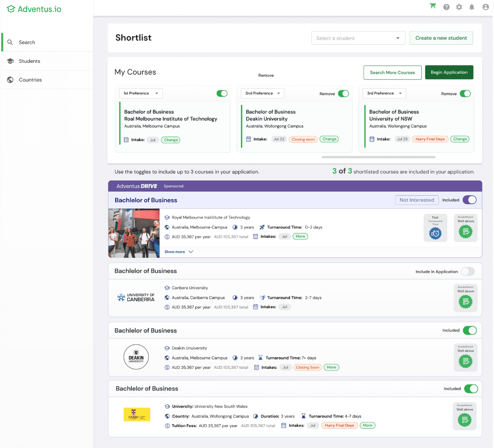Click the Closing soon tag in 2nd Preference
The width and height of the screenshot is (494, 448).
[x=303, y=139]
